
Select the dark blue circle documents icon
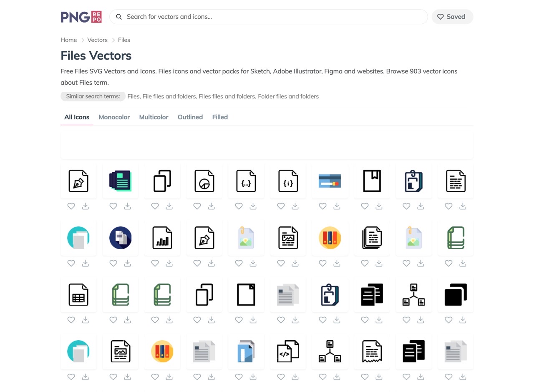(x=120, y=238)
